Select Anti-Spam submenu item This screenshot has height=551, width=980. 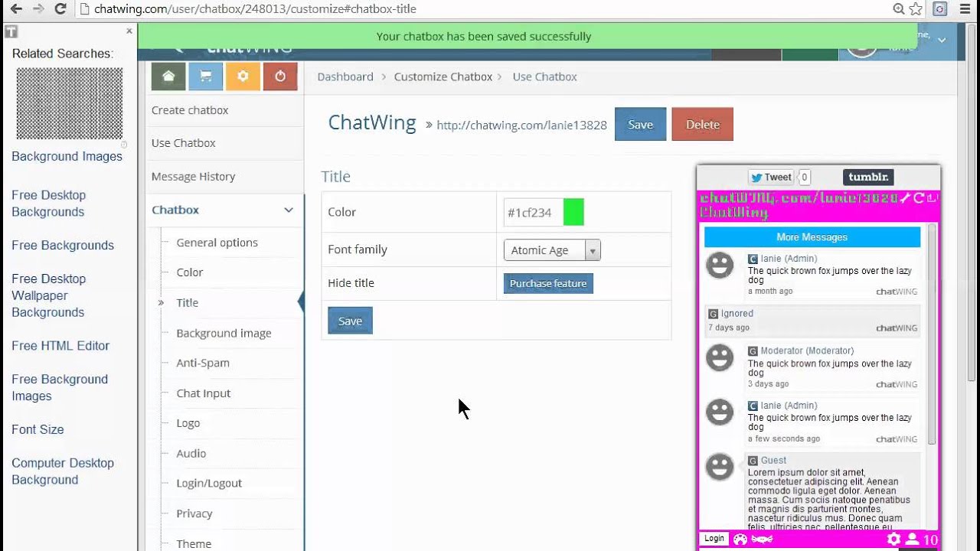(x=203, y=363)
